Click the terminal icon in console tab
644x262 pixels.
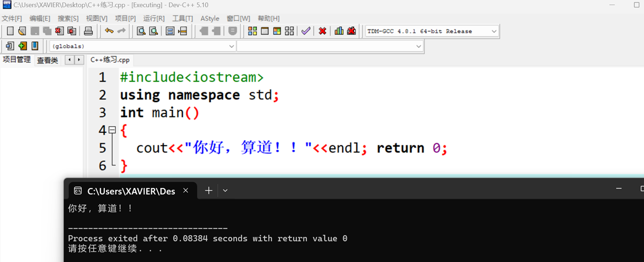[78, 191]
